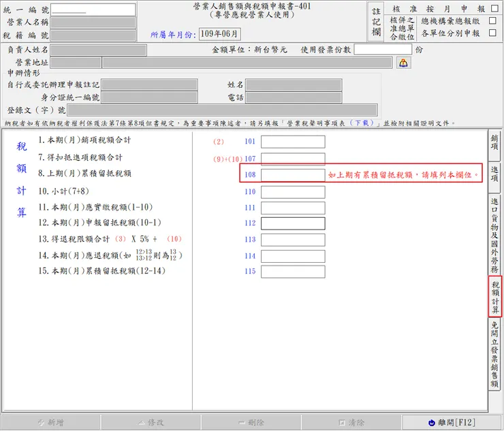Click the 註記欄 label box
The image size is (504, 431).
click(376, 22)
